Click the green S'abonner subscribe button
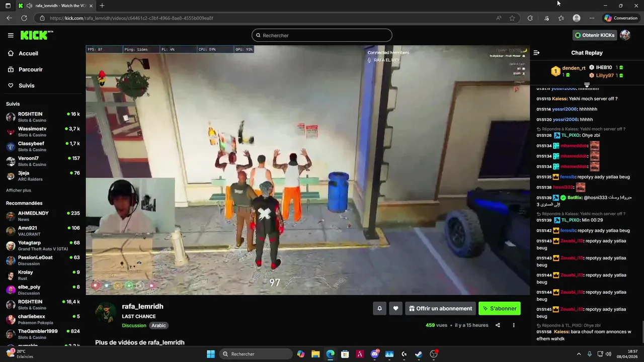 coord(500,308)
